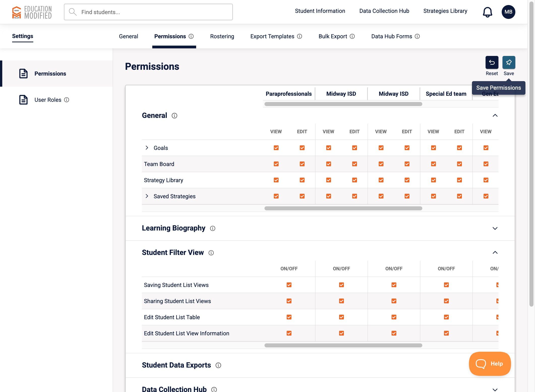
Task: Toggle Paraprofessionals Saving Student List Views checkbox
Action: [289, 285]
